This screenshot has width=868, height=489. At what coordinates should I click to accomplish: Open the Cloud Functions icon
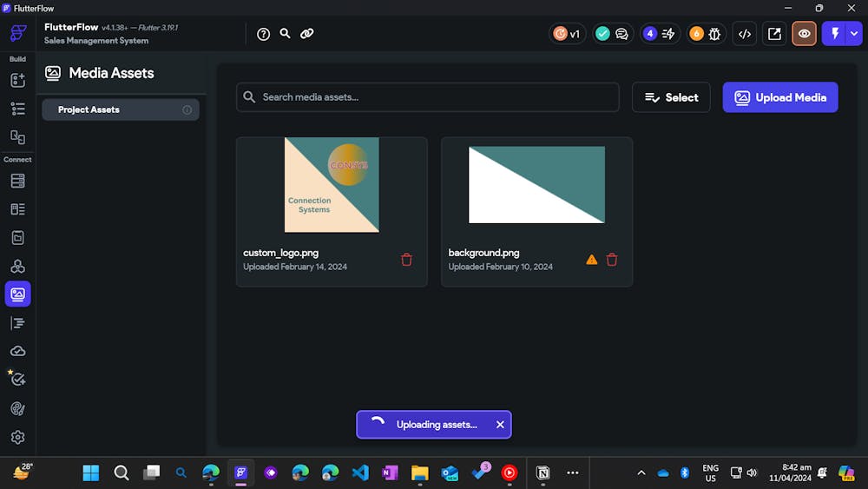pos(17,351)
